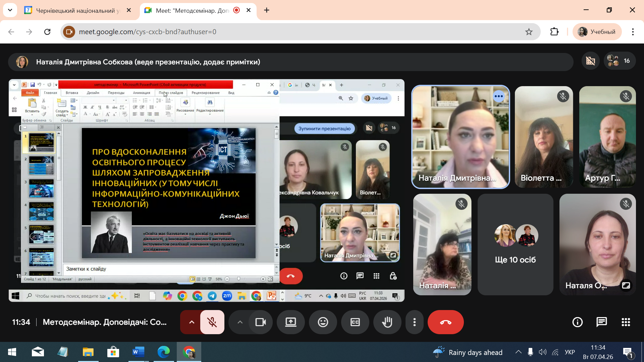This screenshot has height=362, width=644.
Task: Open the Учебный Chrome profile menu
Action: click(x=597, y=32)
